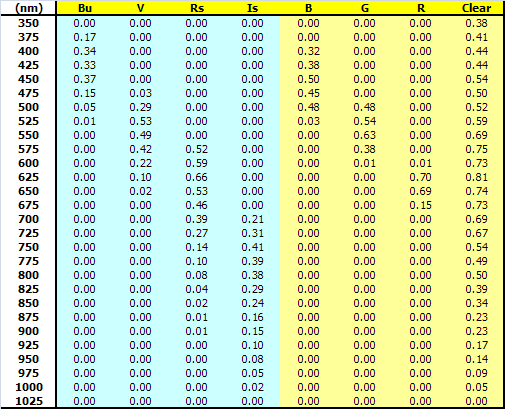Click the Clear value 0.05 at 1000
Screen dimensions: 505x409
coord(477,387)
